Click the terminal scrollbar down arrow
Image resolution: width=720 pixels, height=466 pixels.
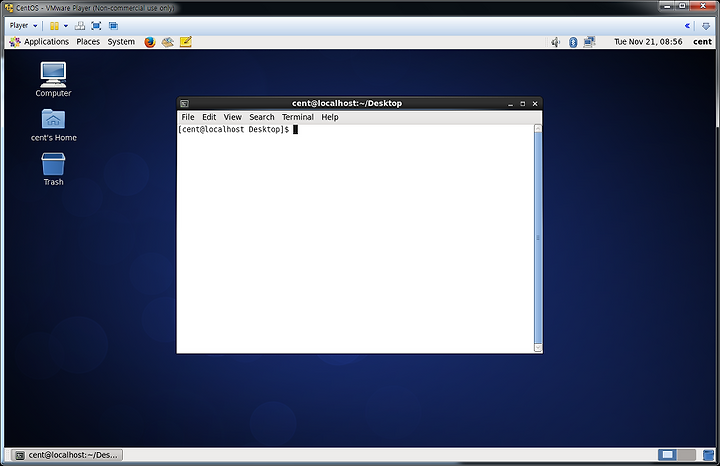point(538,348)
